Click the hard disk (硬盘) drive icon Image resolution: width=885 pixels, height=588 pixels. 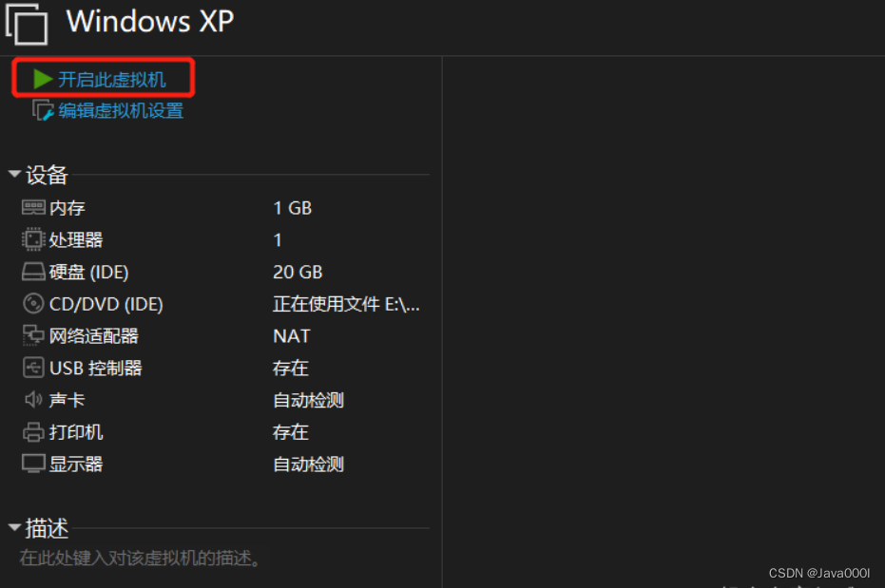(33, 272)
